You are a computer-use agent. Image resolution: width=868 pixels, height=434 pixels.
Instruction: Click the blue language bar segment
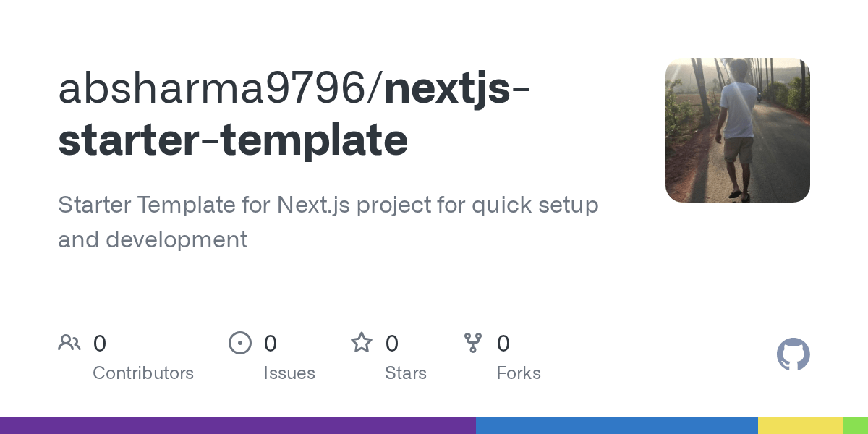617,425
